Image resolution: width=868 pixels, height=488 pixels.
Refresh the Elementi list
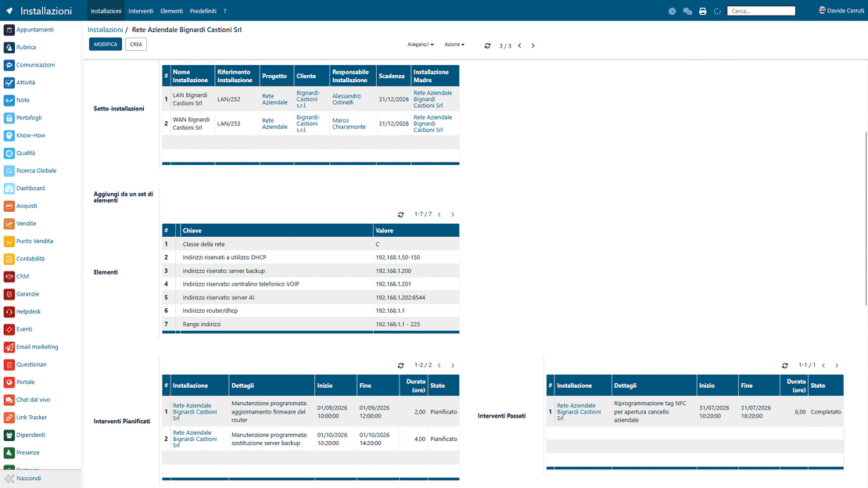[401, 215]
